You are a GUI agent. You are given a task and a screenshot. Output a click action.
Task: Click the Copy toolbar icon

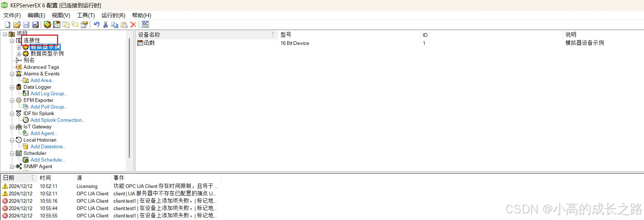coord(115,25)
